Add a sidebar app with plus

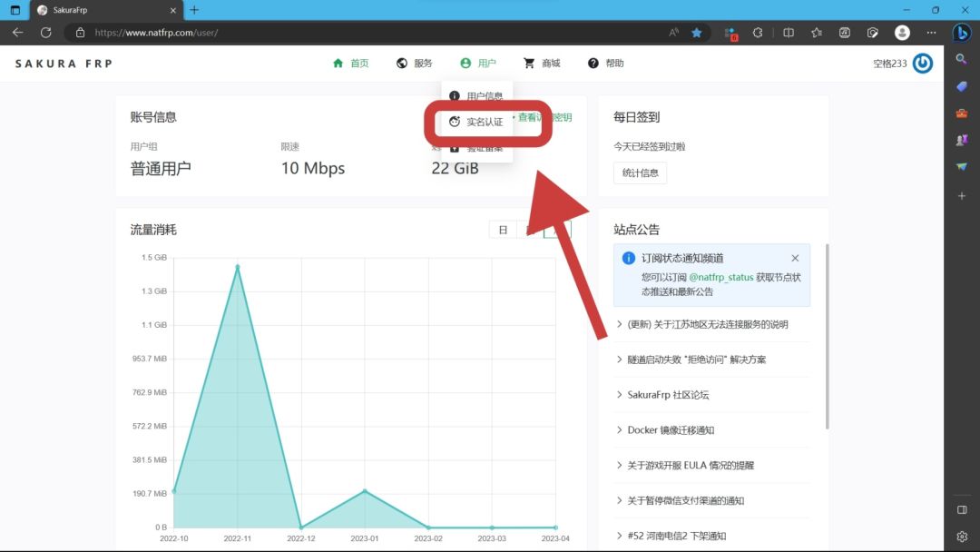pos(961,196)
